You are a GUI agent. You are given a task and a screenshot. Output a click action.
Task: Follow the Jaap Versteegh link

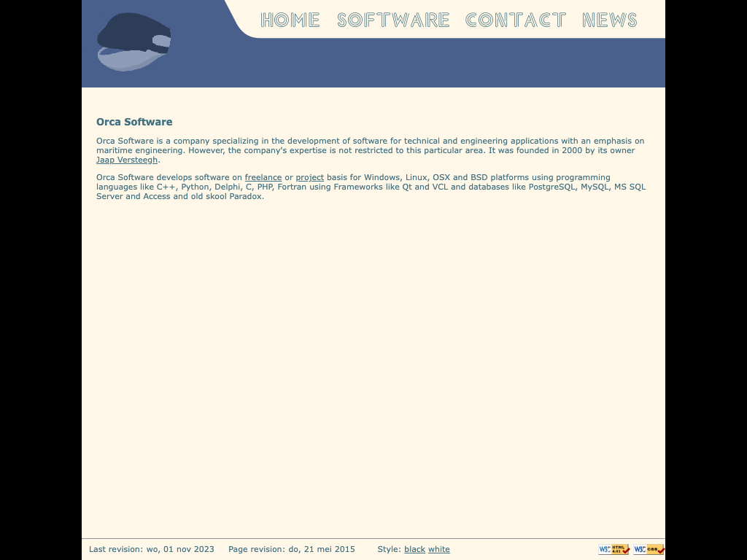tap(127, 160)
